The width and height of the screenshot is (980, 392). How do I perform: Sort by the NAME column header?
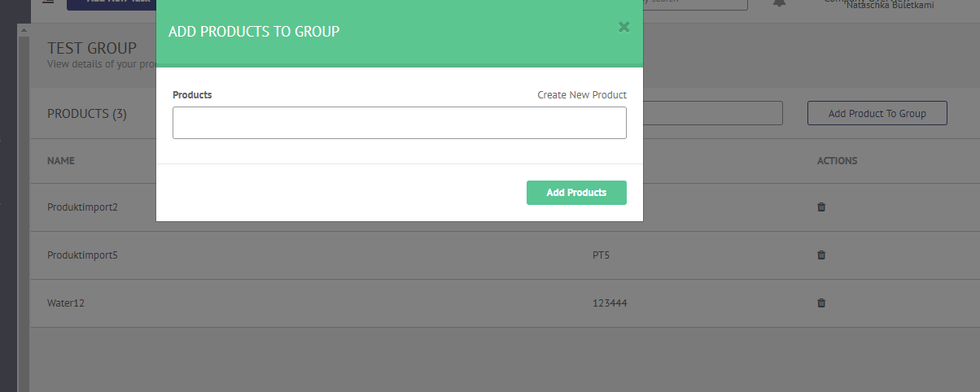(61, 161)
